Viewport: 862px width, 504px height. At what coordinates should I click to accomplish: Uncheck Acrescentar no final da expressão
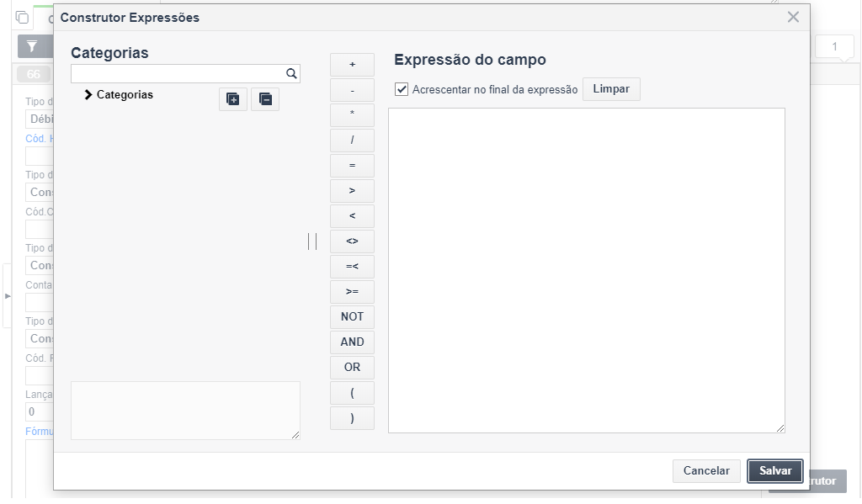(x=402, y=89)
